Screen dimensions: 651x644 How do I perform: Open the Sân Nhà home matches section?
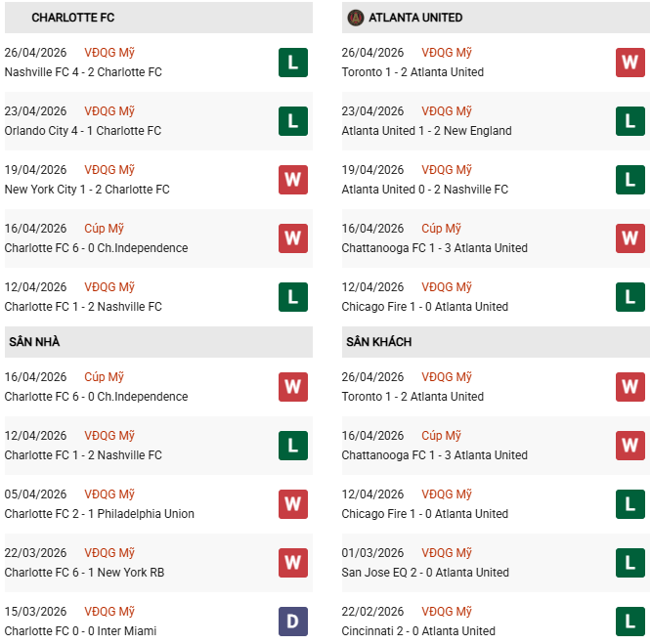[34, 342]
